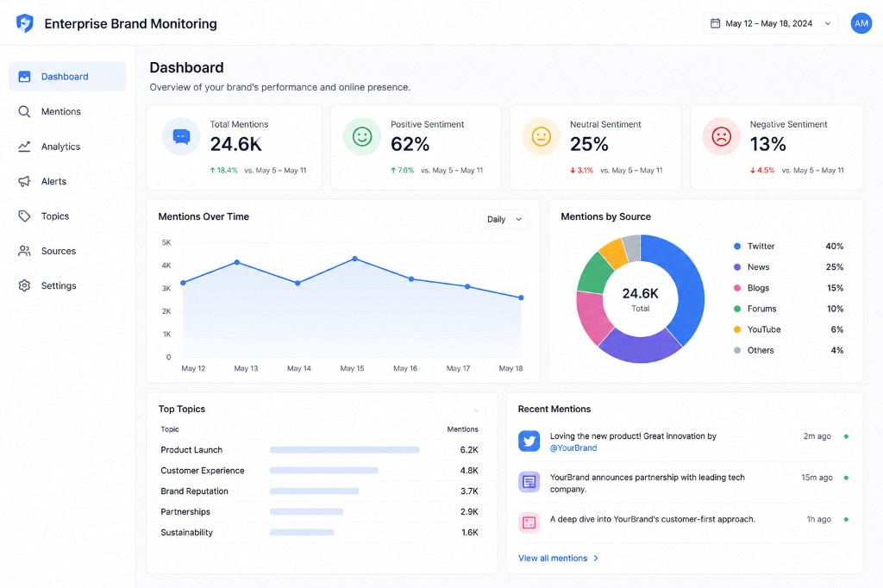883x588 pixels.
Task: Click the Product Launch progress bar
Action: [345, 450]
